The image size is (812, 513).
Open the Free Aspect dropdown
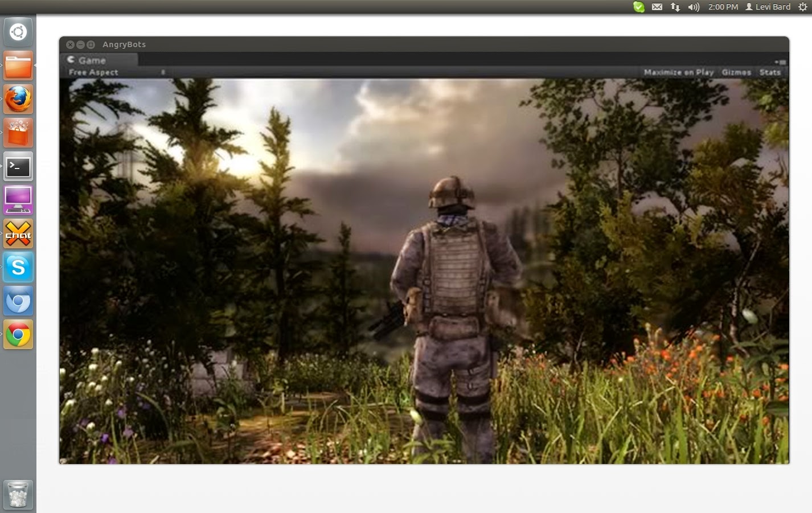pyautogui.click(x=117, y=72)
